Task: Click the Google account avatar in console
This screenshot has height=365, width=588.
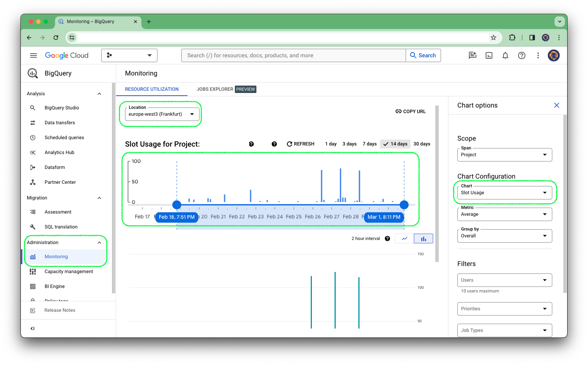Action: click(x=554, y=55)
